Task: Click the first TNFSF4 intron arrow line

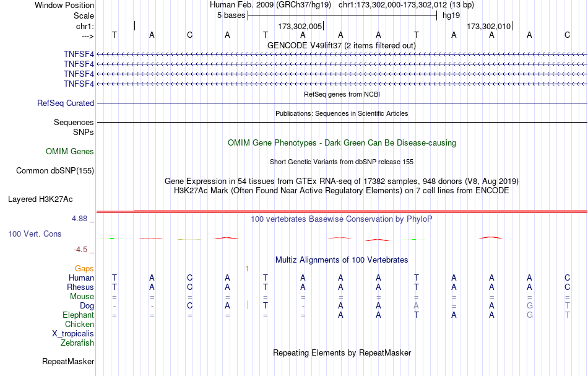Action: tap(342, 55)
